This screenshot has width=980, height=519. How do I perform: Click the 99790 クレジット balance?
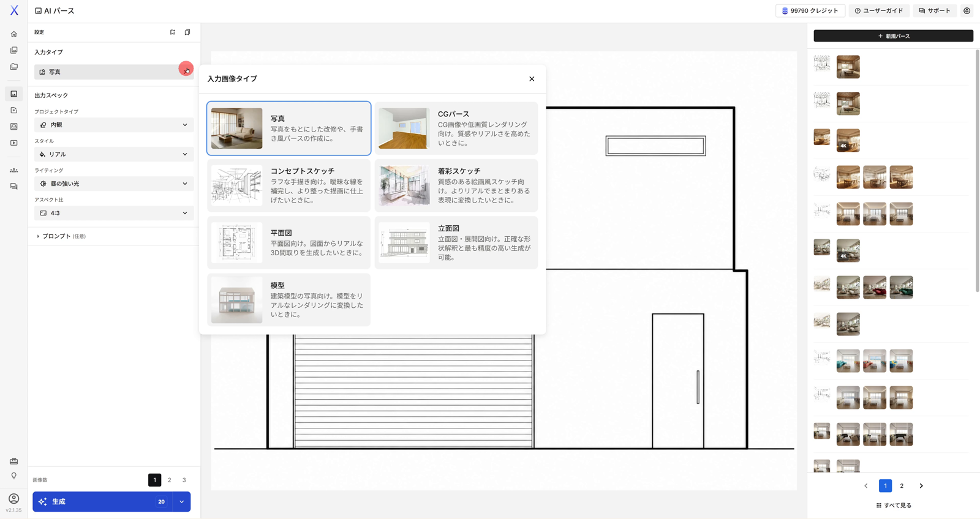[810, 10]
